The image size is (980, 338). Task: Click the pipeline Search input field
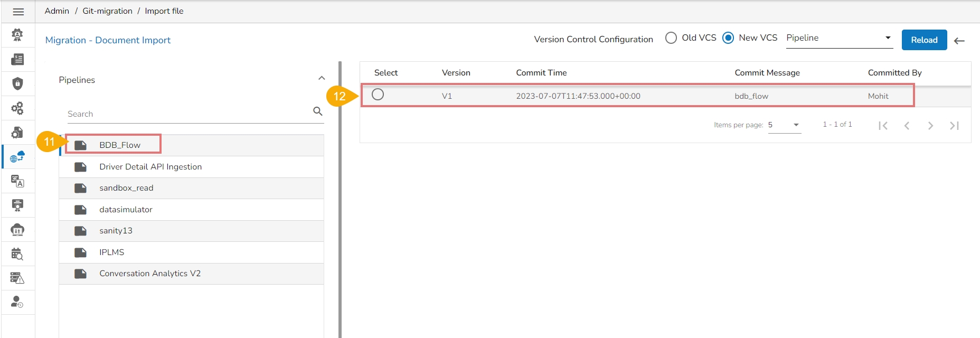187,114
